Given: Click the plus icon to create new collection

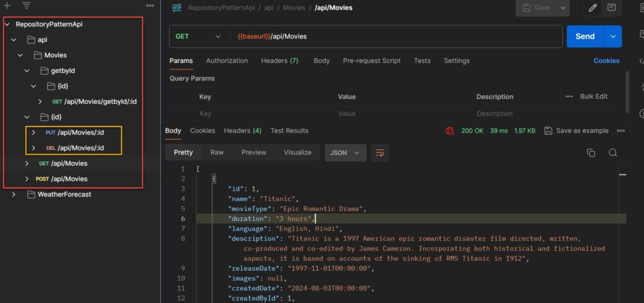Looking at the screenshot, I should 7,6.
